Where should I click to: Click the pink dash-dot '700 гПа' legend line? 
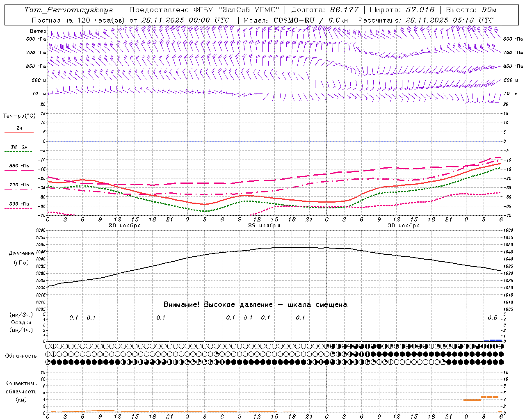point(18,189)
